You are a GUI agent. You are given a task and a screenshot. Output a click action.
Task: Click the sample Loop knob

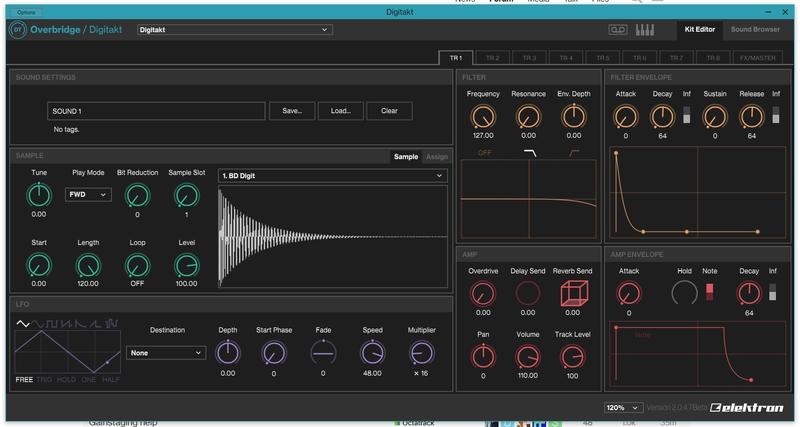(x=137, y=265)
